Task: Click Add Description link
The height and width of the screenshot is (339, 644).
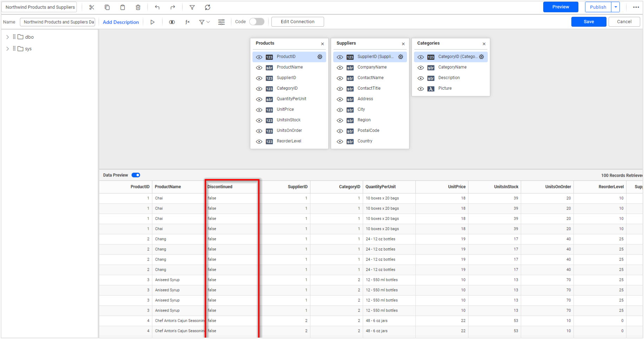Action: pos(121,22)
